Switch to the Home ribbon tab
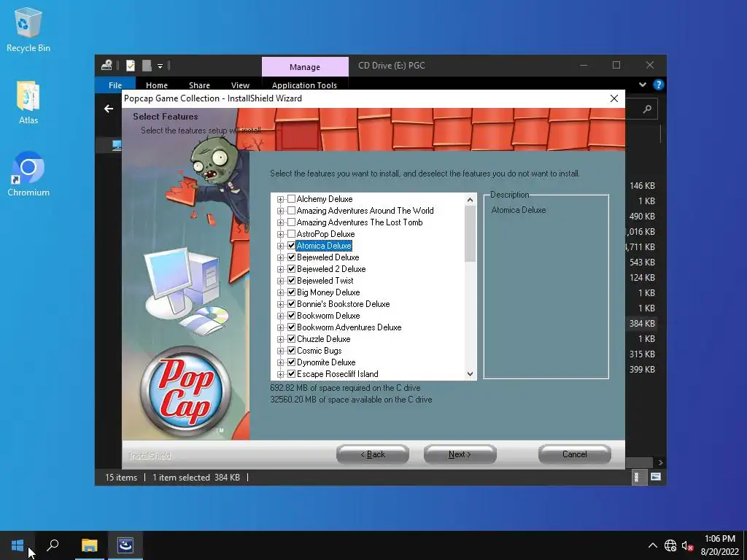This screenshot has width=747, height=560. (x=157, y=85)
